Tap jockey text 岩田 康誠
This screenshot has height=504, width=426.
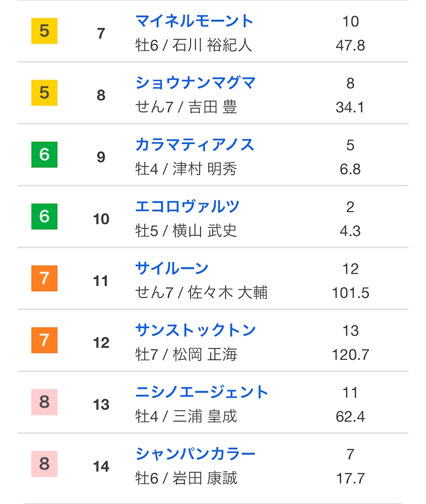pos(205,478)
